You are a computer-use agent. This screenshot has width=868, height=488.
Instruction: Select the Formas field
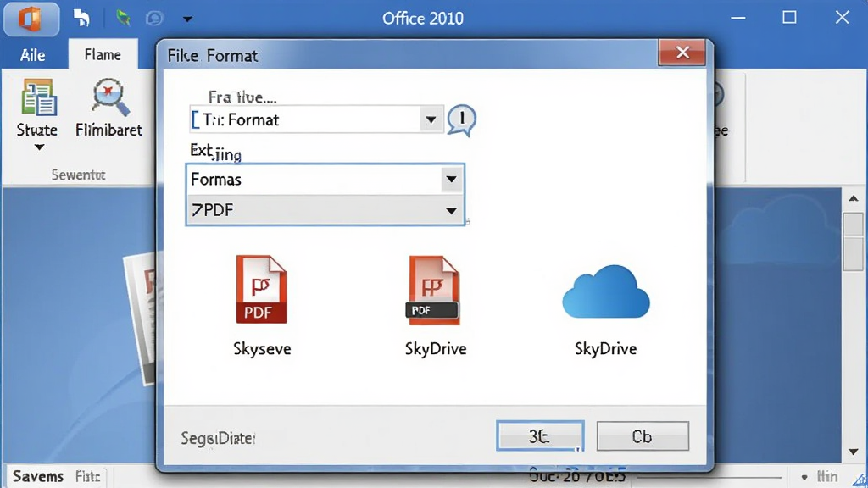point(325,180)
